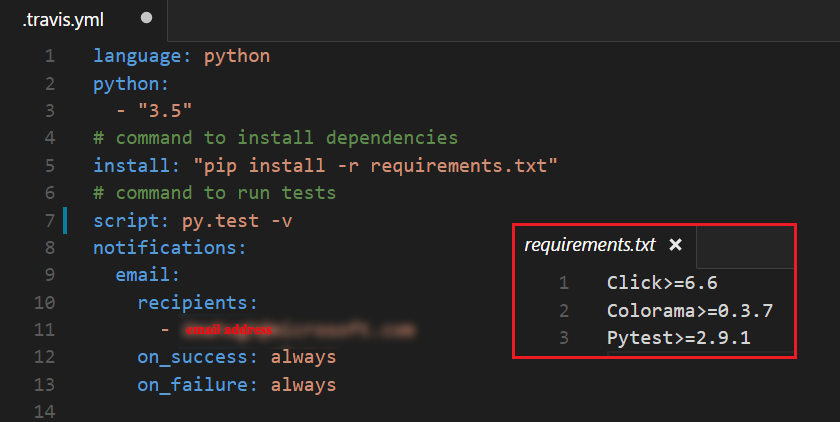Viewport: 840px width, 422px height.
Task: Place cursor on "language: python" line
Action: pyautogui.click(x=181, y=56)
